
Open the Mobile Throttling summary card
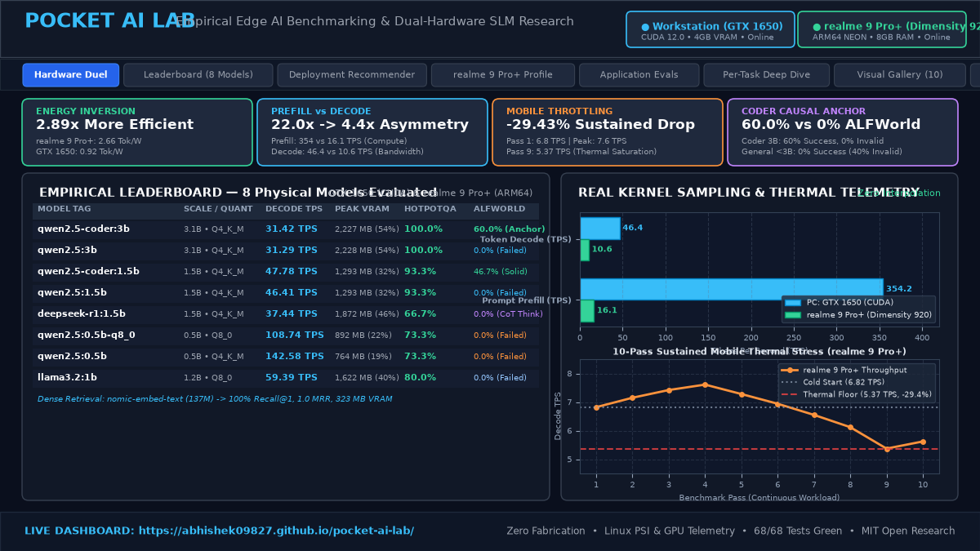(x=608, y=132)
